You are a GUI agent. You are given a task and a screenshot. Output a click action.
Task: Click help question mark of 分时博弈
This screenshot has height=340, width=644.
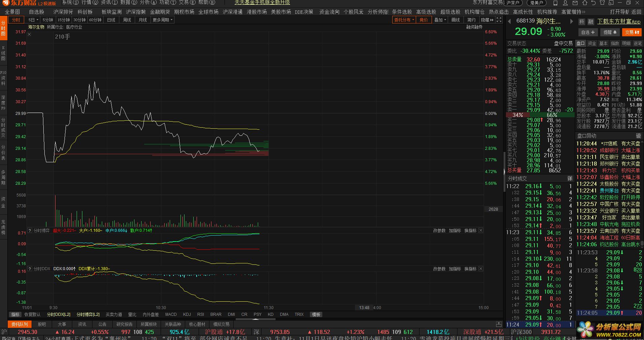point(30,230)
